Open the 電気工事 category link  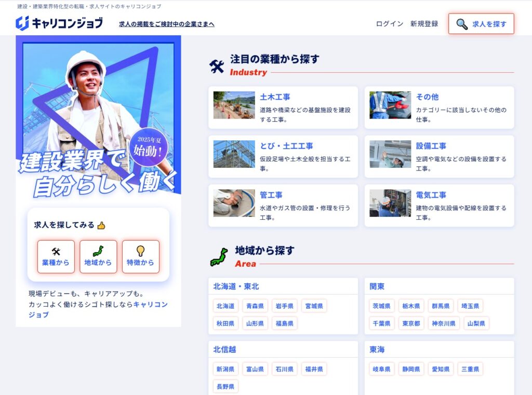point(433,195)
